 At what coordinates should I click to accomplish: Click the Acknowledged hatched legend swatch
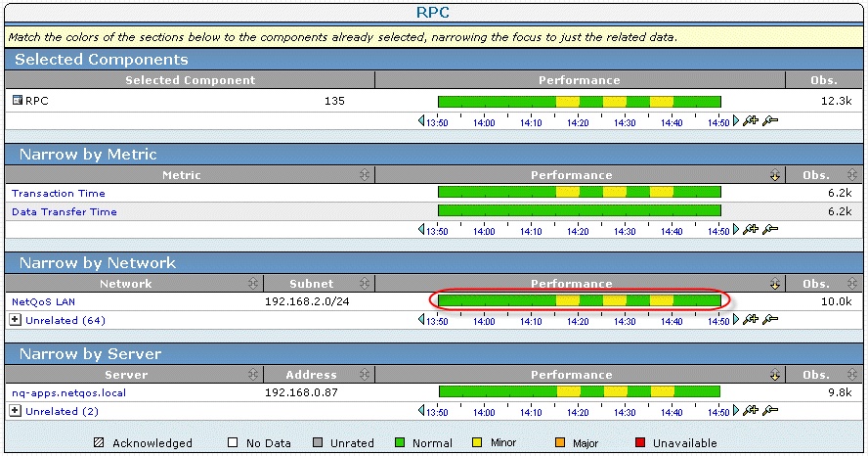pyautogui.click(x=99, y=442)
